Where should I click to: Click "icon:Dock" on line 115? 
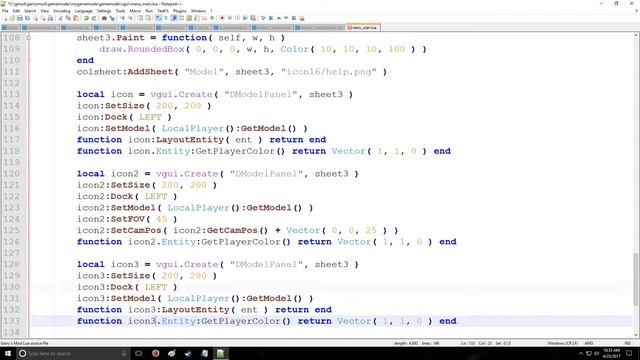point(102,117)
